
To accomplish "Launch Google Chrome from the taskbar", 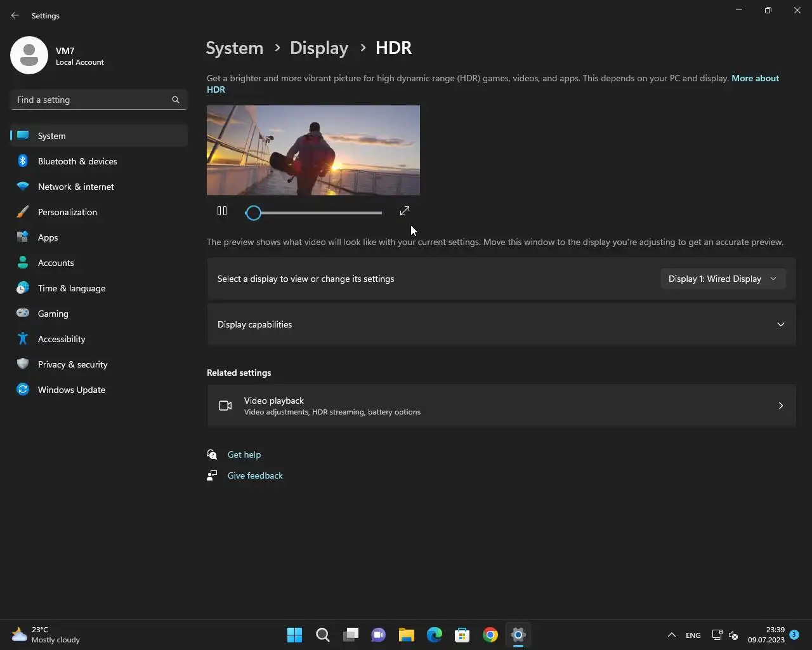I will [490, 635].
